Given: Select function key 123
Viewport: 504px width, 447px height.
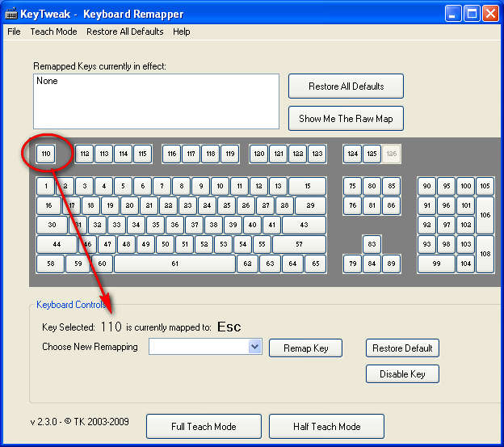Looking at the screenshot, I should 317,154.
